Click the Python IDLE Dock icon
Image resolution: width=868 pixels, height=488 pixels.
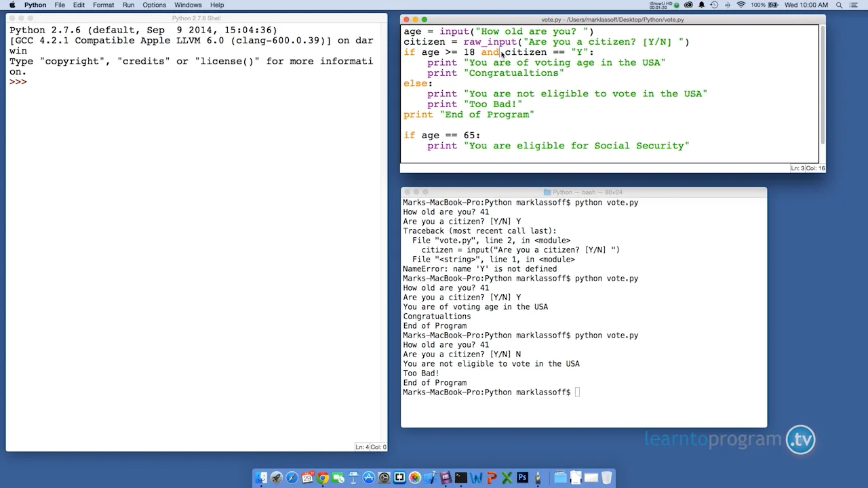click(538, 478)
